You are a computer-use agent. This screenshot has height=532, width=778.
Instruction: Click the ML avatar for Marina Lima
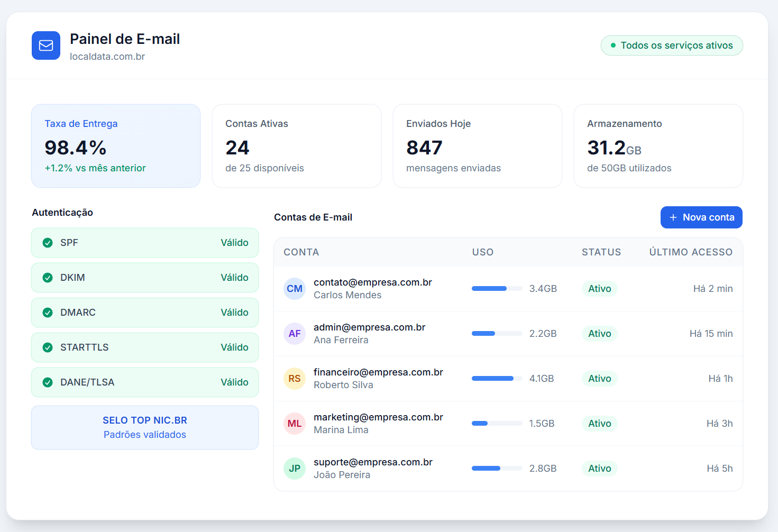coord(295,424)
